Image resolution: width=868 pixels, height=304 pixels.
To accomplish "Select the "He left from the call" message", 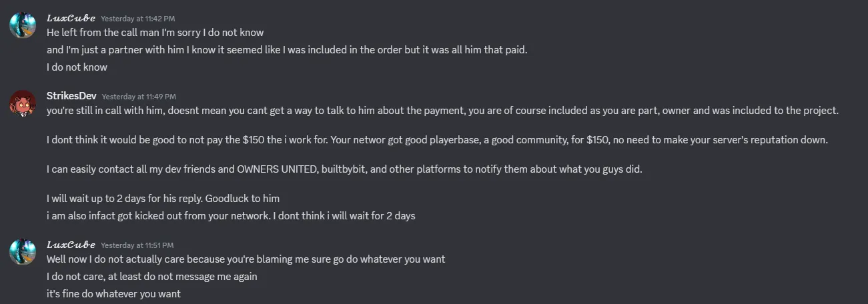I will [x=155, y=32].
